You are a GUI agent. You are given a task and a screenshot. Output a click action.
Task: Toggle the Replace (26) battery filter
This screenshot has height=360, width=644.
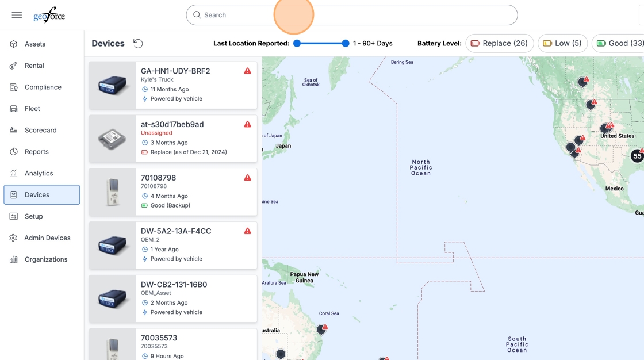(499, 43)
